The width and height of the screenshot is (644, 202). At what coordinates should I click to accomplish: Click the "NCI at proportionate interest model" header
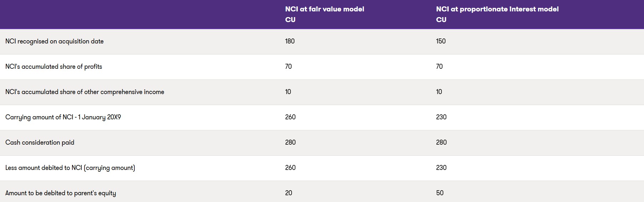point(497,9)
